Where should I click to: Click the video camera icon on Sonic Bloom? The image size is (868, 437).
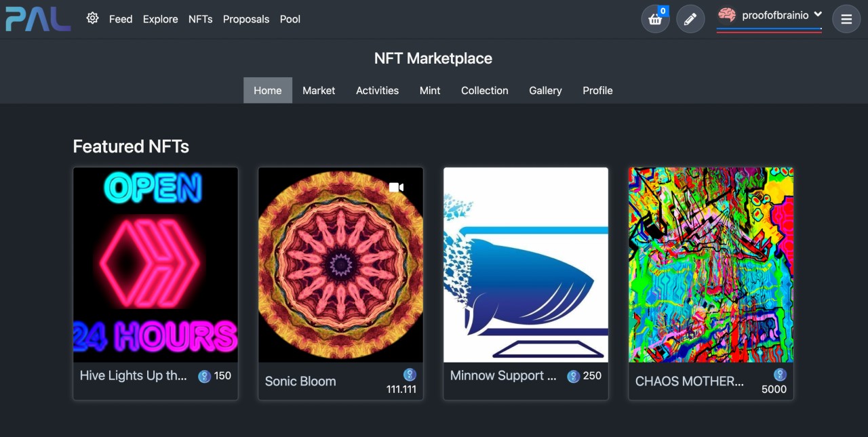397,187
